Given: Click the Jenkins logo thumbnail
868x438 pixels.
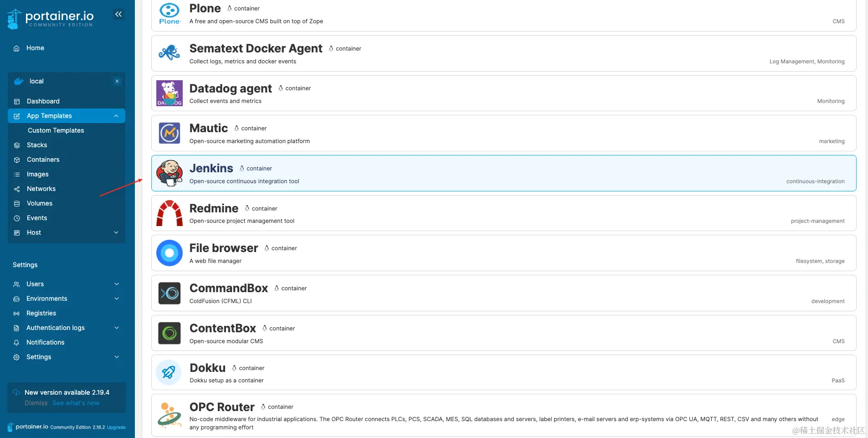Looking at the screenshot, I should [169, 173].
